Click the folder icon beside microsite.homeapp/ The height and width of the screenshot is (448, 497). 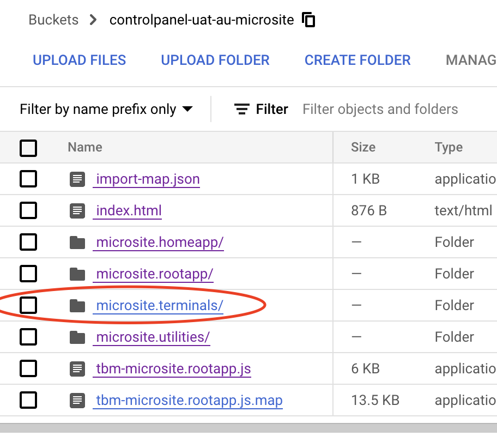tap(77, 243)
